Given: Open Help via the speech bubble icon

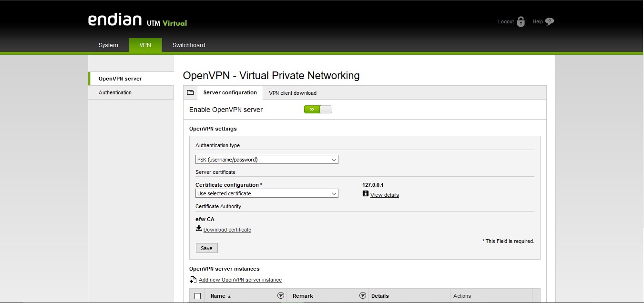Looking at the screenshot, I should (x=550, y=22).
